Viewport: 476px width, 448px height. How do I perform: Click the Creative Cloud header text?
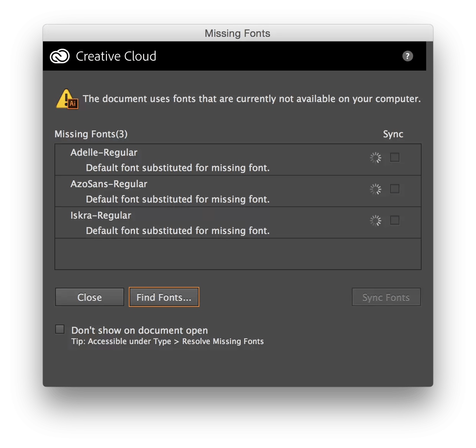pos(116,56)
